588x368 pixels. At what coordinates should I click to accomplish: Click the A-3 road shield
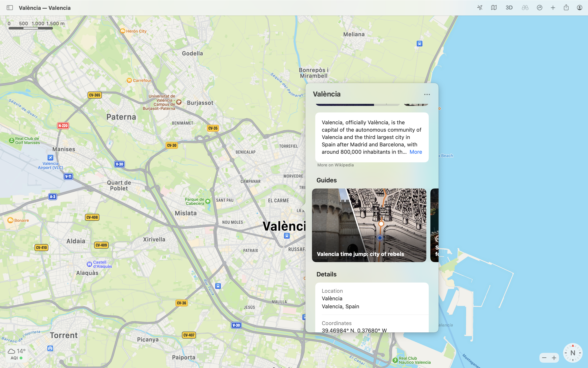click(53, 197)
